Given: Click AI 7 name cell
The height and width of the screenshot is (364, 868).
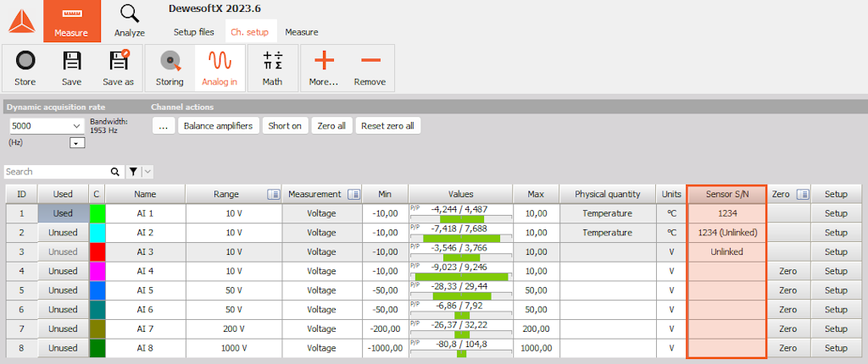Looking at the screenshot, I should pyautogui.click(x=145, y=329).
